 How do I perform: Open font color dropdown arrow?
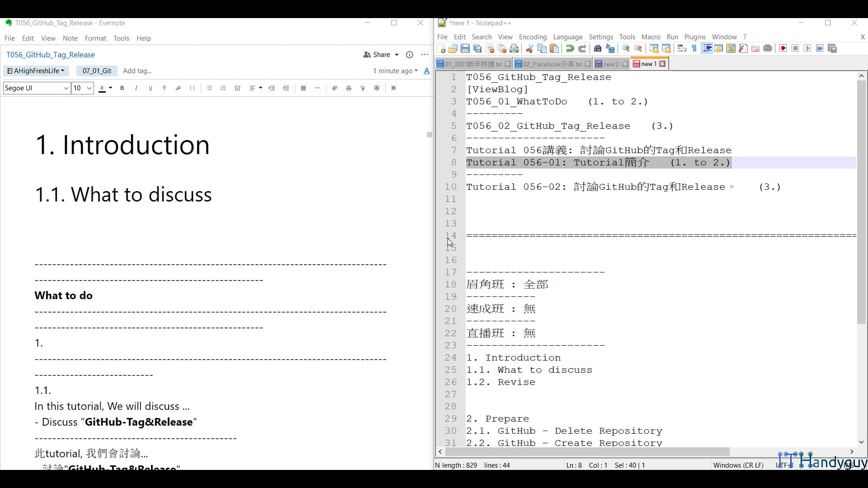click(x=111, y=88)
